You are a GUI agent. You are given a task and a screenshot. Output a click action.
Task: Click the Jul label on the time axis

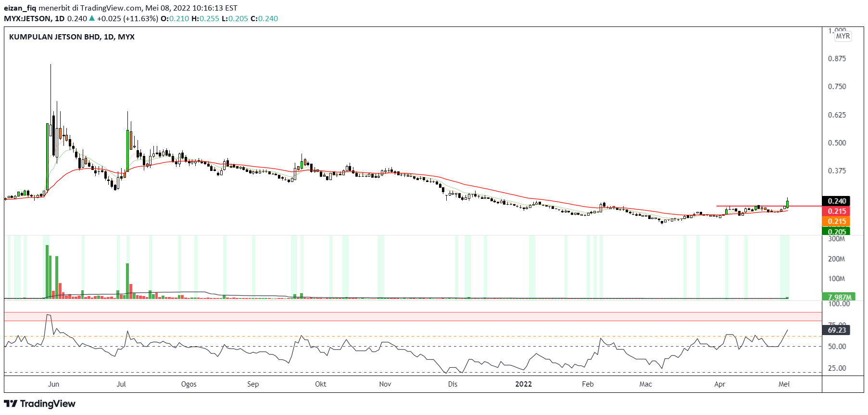point(121,384)
